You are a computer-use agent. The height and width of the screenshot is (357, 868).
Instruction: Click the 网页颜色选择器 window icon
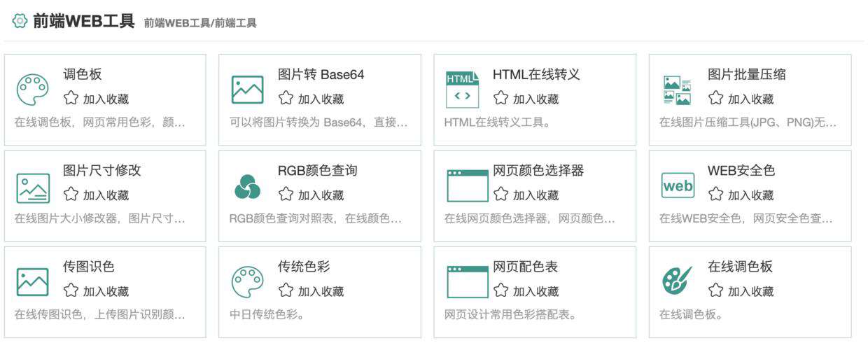point(467,185)
